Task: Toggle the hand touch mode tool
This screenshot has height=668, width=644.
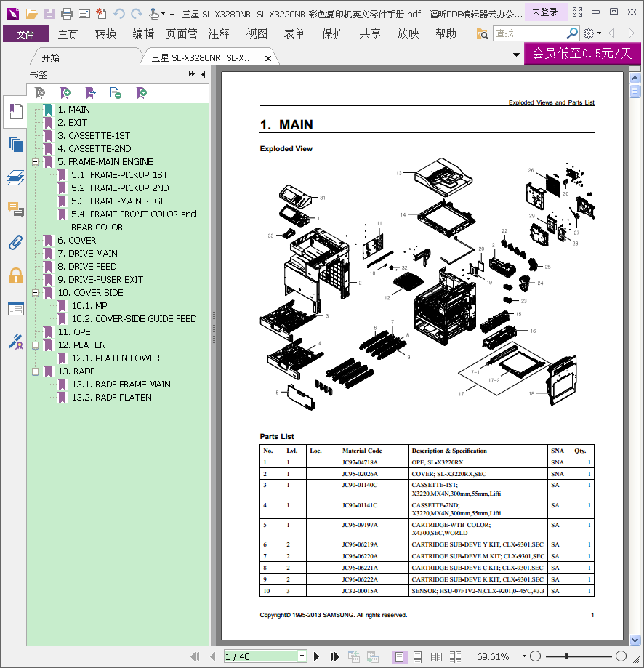Action: (x=154, y=14)
